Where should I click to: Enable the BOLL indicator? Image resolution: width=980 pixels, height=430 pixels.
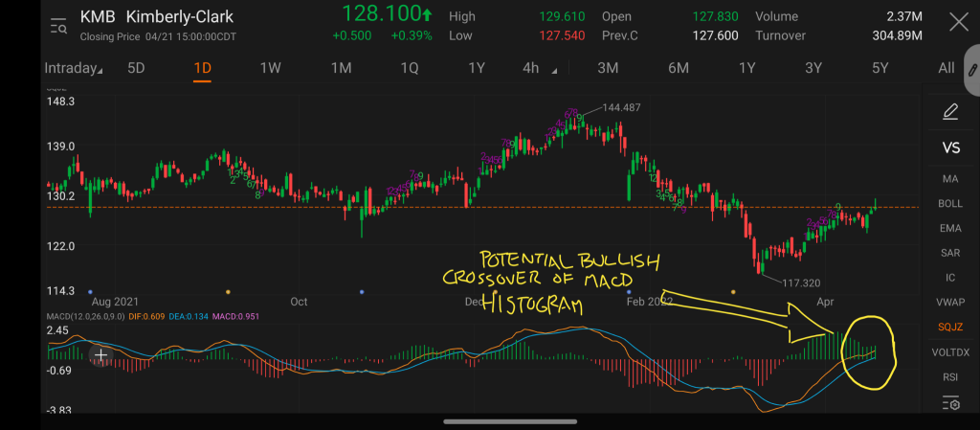pyautogui.click(x=950, y=204)
